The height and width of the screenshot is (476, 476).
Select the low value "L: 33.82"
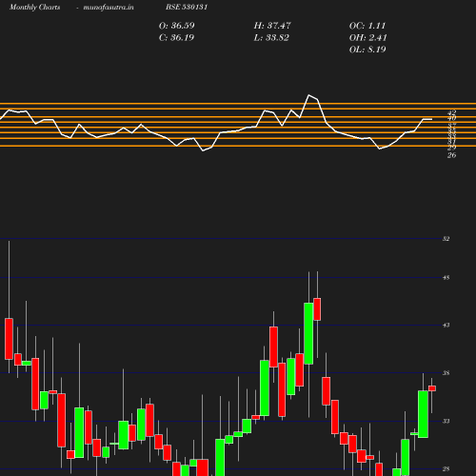(x=271, y=38)
